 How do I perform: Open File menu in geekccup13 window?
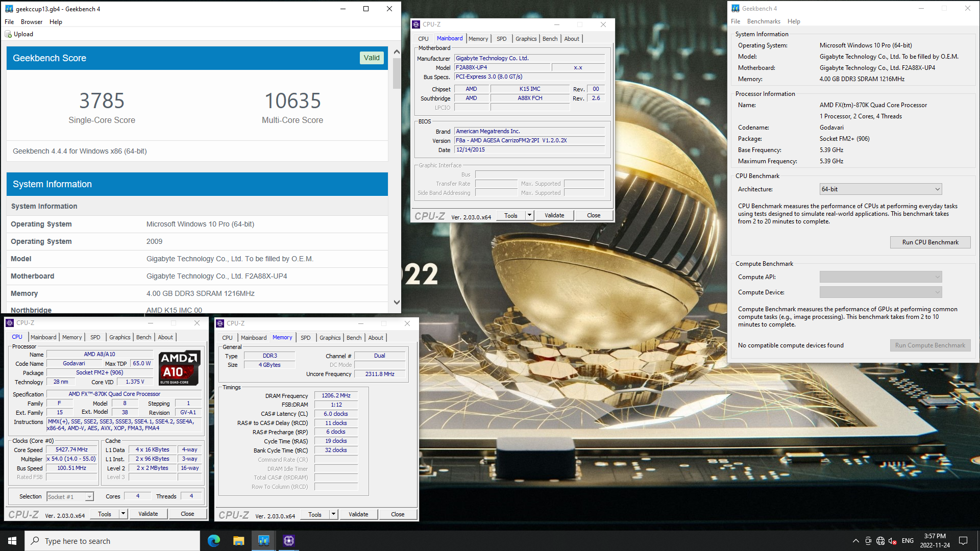tap(9, 22)
